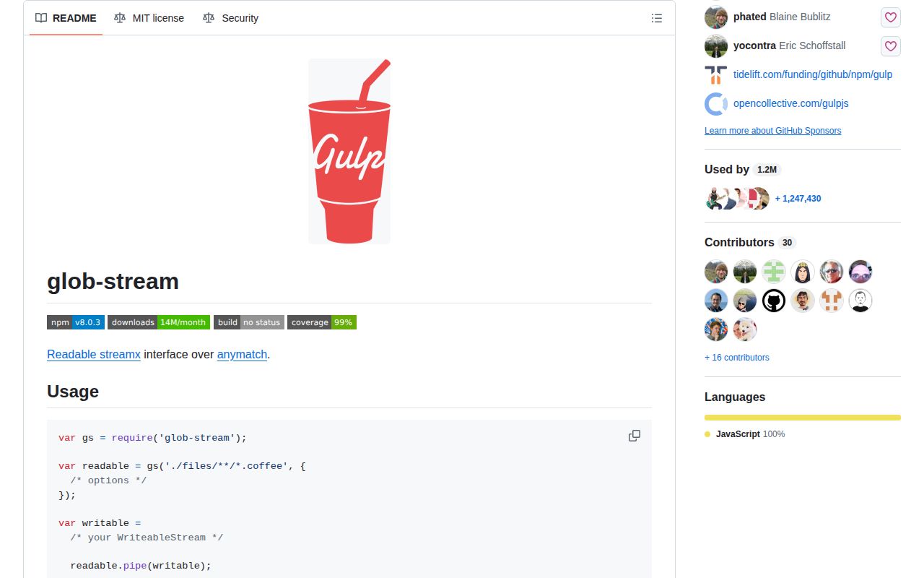
Task: Click the readable.pipe(writable) code line
Action: pos(141,566)
